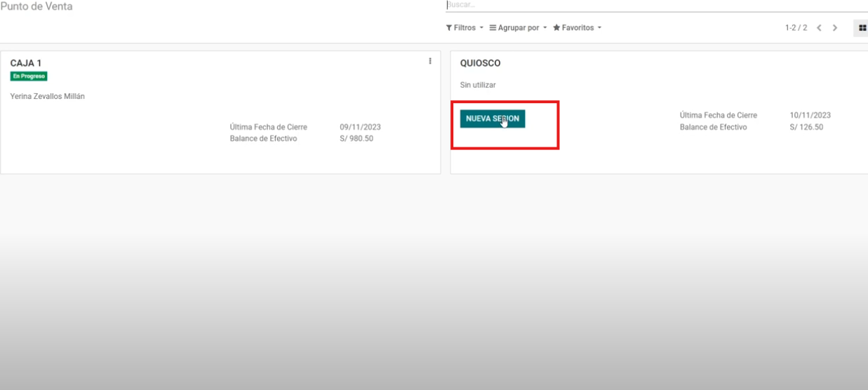Click the Punto de Venta heading
Viewport: 868px width, 390px height.
click(36, 6)
